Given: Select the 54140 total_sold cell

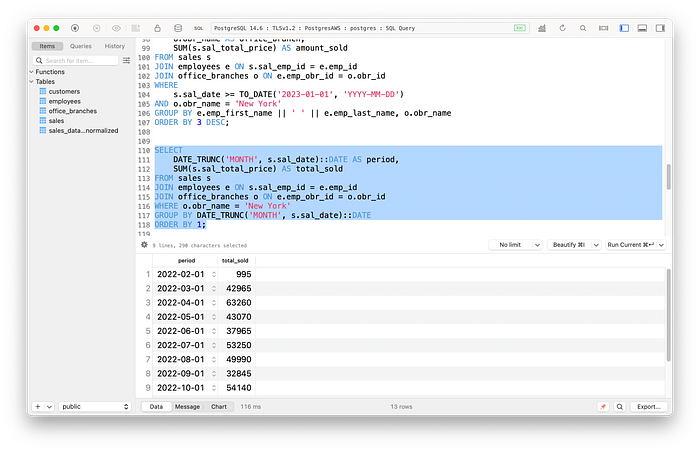Looking at the screenshot, I should 238,388.
